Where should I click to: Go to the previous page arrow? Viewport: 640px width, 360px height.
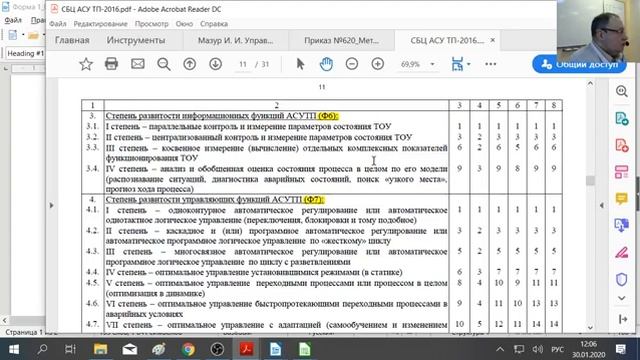pos(189,64)
